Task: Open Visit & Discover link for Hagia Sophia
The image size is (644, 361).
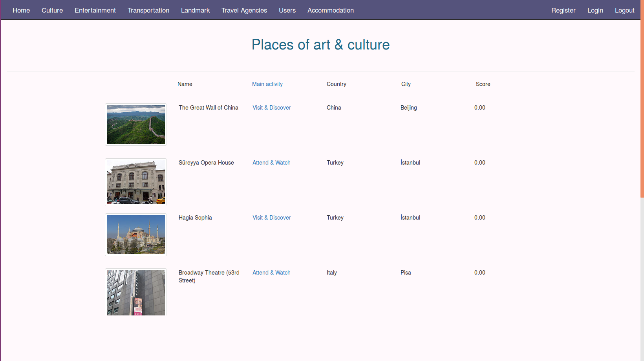Action: point(272,218)
